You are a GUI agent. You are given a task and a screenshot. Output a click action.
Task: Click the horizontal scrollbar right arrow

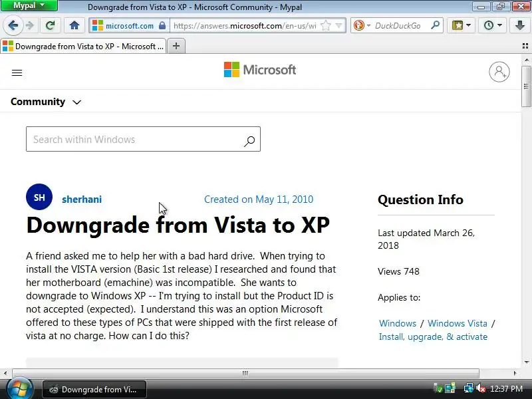pyautogui.click(x=515, y=373)
